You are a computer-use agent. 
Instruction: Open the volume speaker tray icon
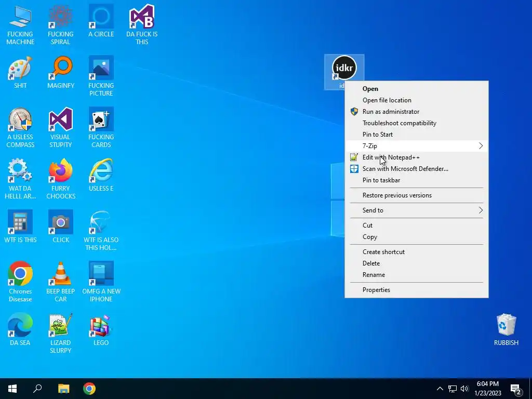pyautogui.click(x=464, y=389)
